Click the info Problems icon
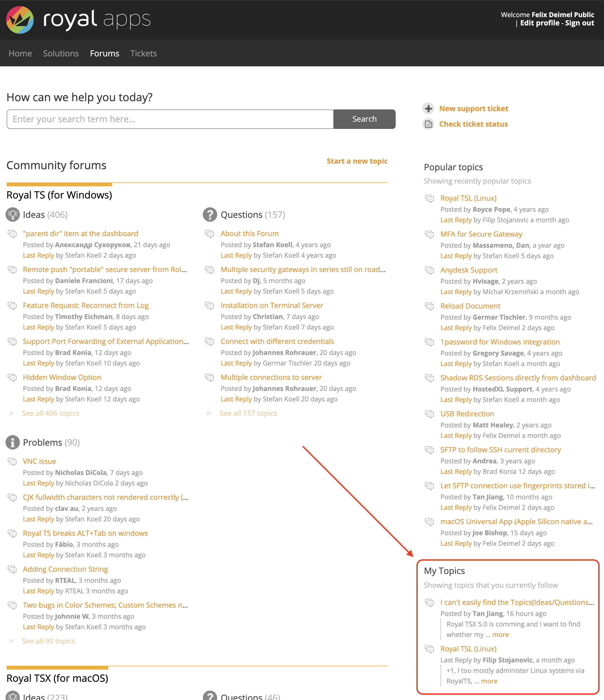The width and height of the screenshot is (604, 700). pos(13,442)
